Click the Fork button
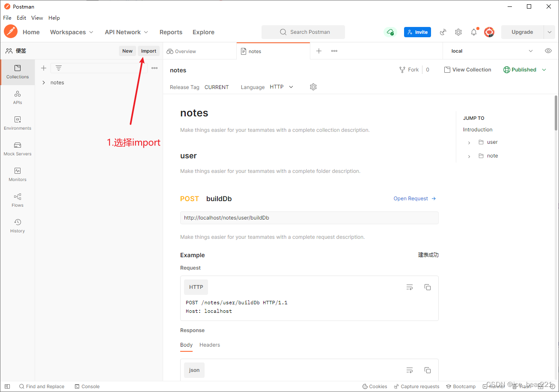This screenshot has height=392, width=559. (409, 70)
